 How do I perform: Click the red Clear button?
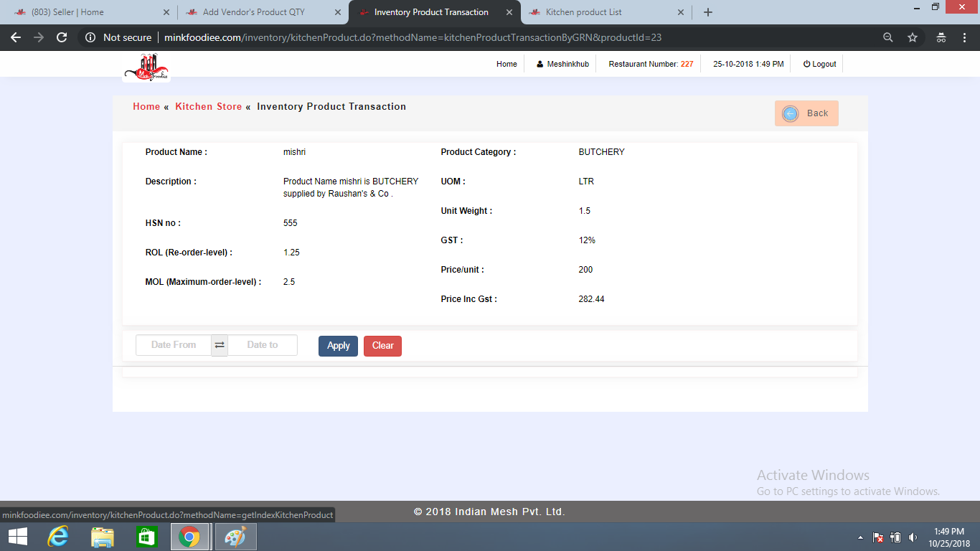[x=382, y=346]
